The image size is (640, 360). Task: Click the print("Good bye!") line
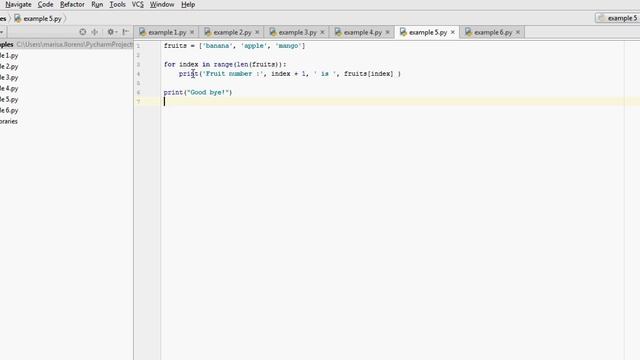coord(198,93)
